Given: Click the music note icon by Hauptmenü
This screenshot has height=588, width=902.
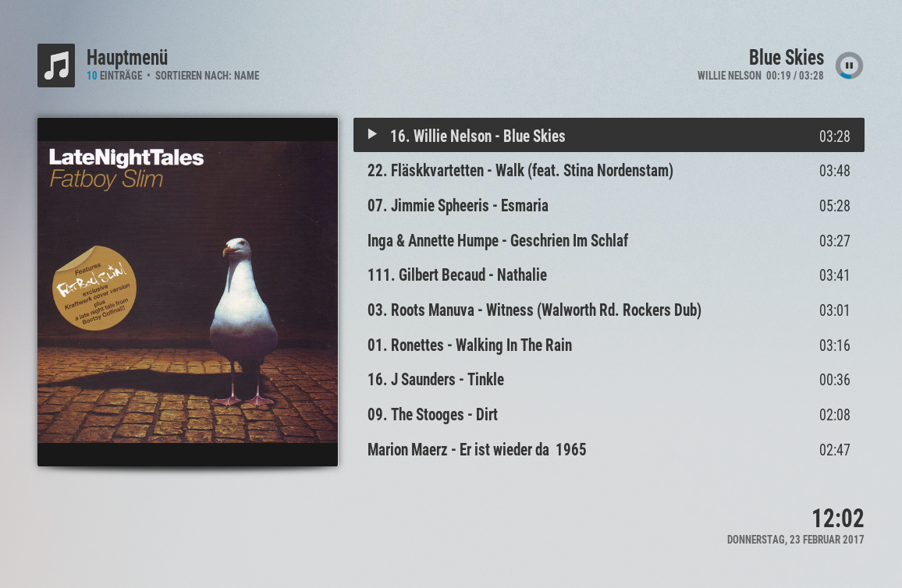Looking at the screenshot, I should [x=56, y=66].
